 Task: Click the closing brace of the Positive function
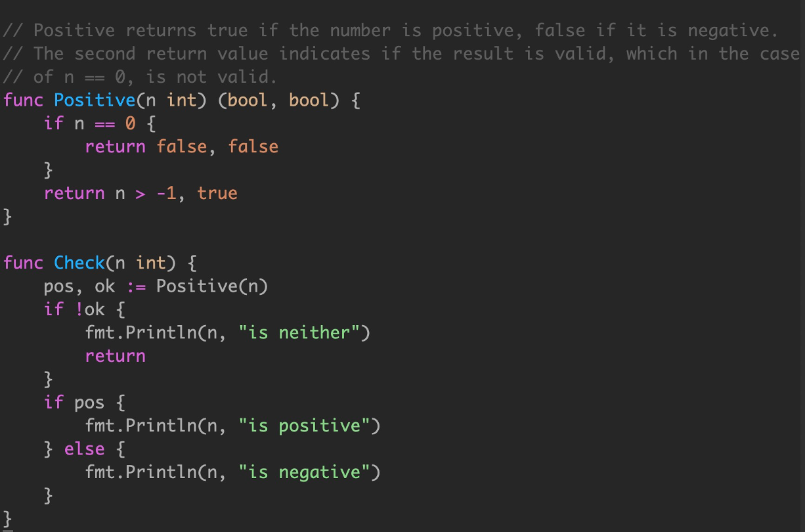tap(8, 217)
